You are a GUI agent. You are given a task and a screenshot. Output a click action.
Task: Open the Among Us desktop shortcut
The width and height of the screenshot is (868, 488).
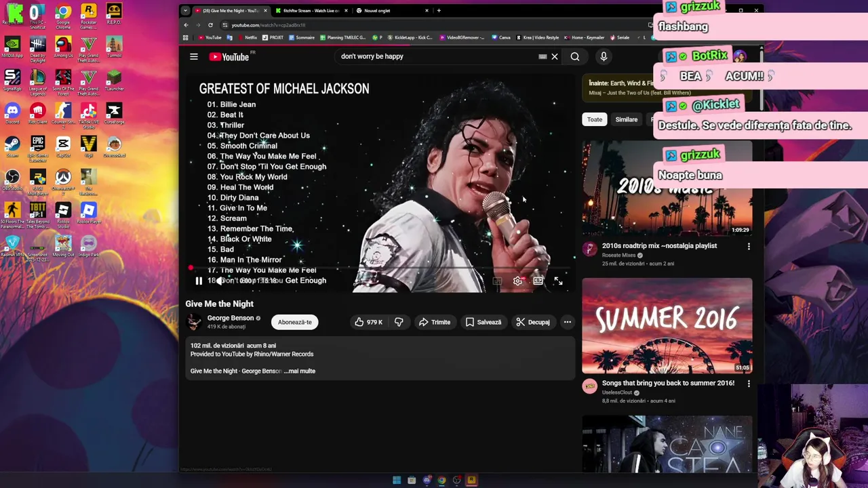(63, 47)
